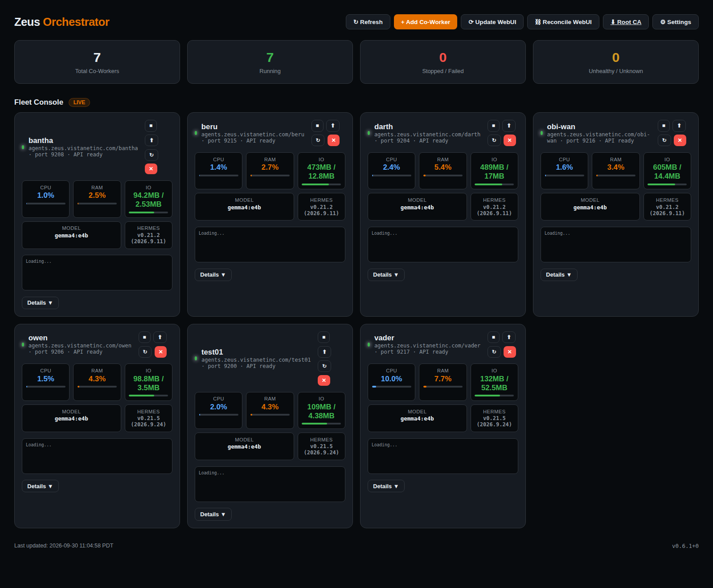Click the Running stat card
Viewport: 713px width, 588px height.
coord(270,62)
